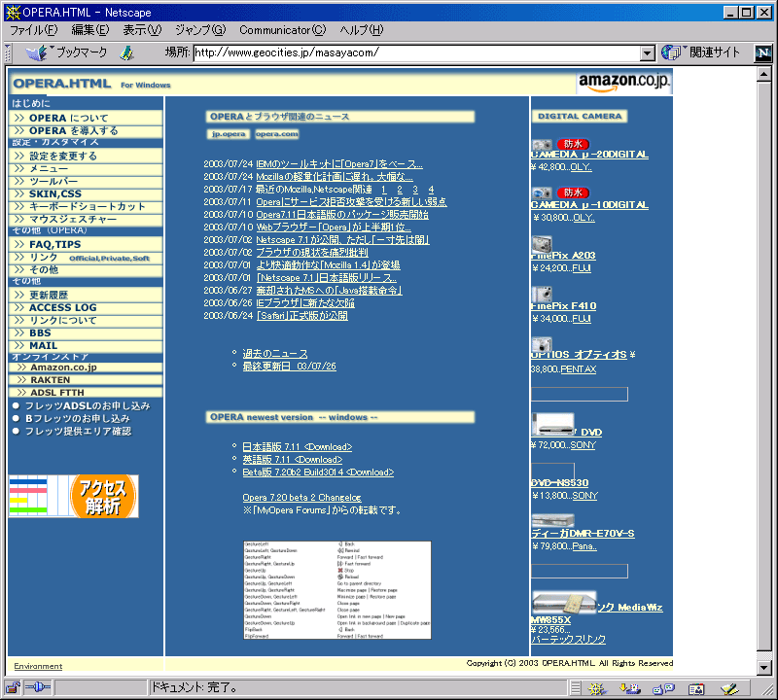Viewport: 778px width, 700px height.
Task: Download 日本語版 7.11 of Opera
Action: (298, 446)
